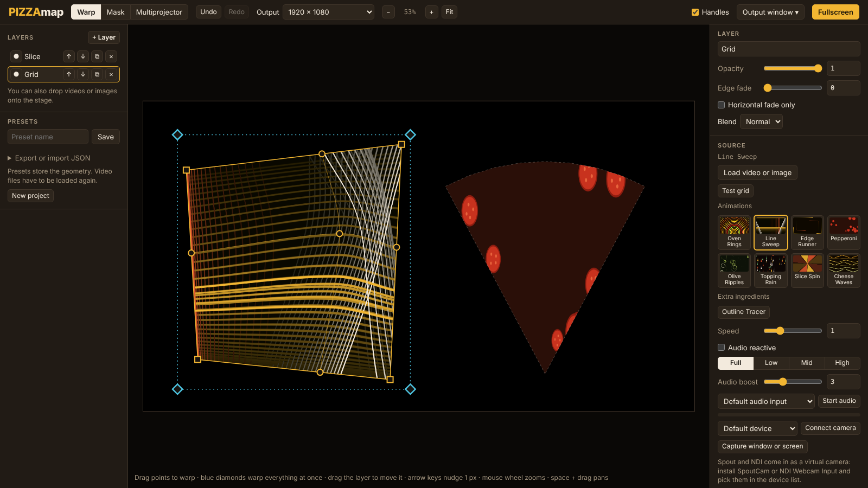Open the Default audio input dropdown
The image size is (868, 488).
click(x=766, y=401)
